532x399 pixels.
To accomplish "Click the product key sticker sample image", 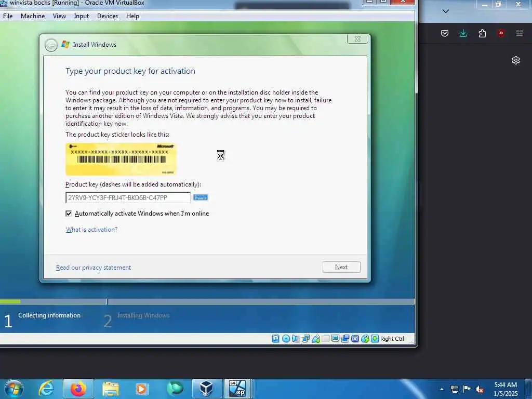I will 121,159.
